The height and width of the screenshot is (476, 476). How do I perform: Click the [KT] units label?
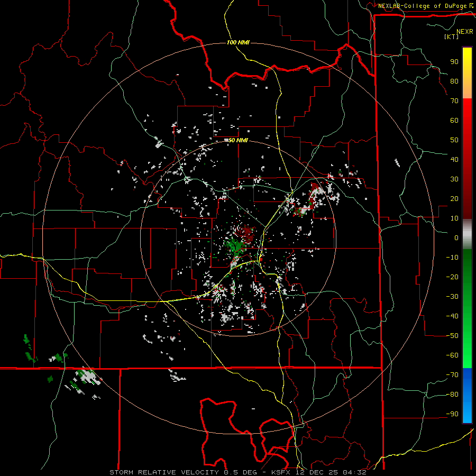pos(451,36)
